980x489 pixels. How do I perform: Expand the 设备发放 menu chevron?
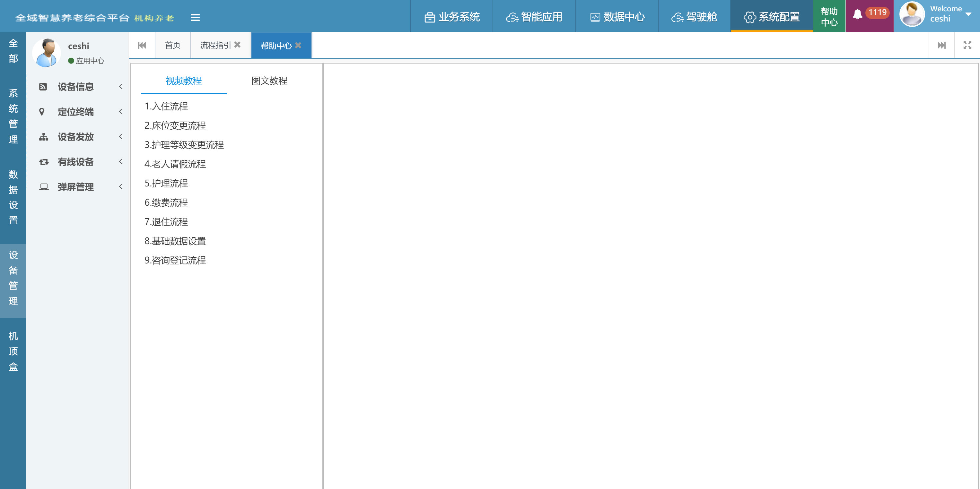coord(121,136)
